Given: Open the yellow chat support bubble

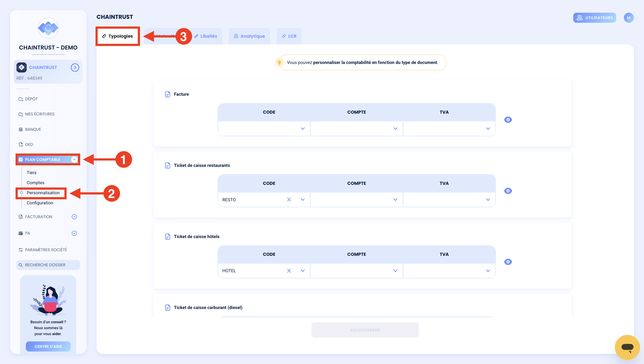Looking at the screenshot, I should coord(627,347).
